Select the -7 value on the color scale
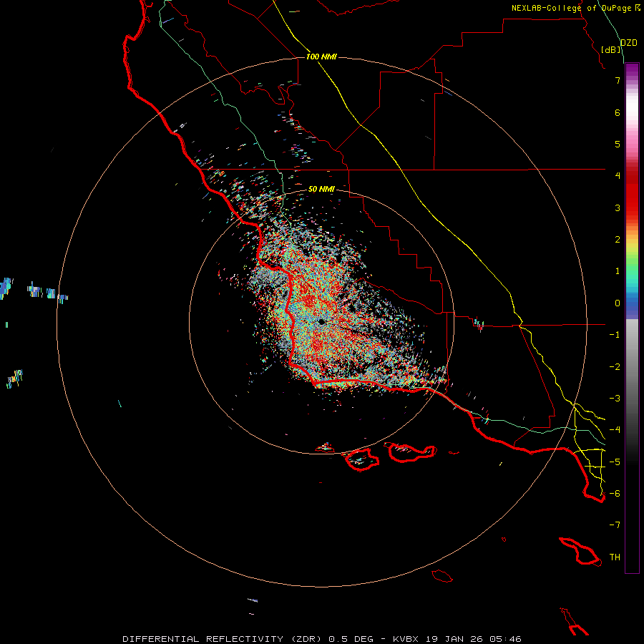Image resolution: width=644 pixels, height=644 pixels. coord(615,525)
